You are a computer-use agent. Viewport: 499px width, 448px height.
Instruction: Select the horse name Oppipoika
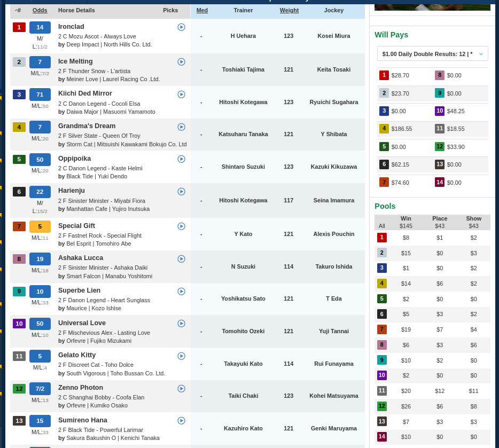coord(74,159)
